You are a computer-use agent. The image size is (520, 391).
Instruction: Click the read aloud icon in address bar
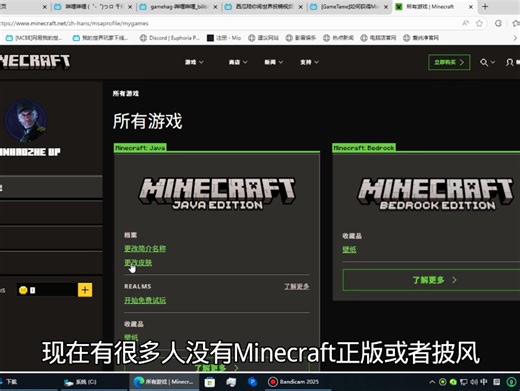tap(465, 23)
